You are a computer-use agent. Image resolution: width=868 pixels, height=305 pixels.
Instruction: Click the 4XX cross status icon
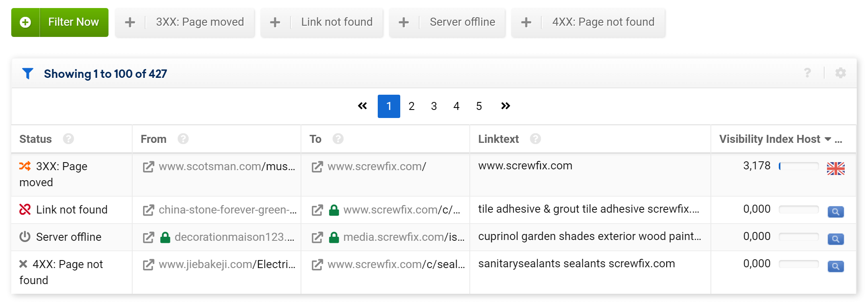[x=23, y=264]
